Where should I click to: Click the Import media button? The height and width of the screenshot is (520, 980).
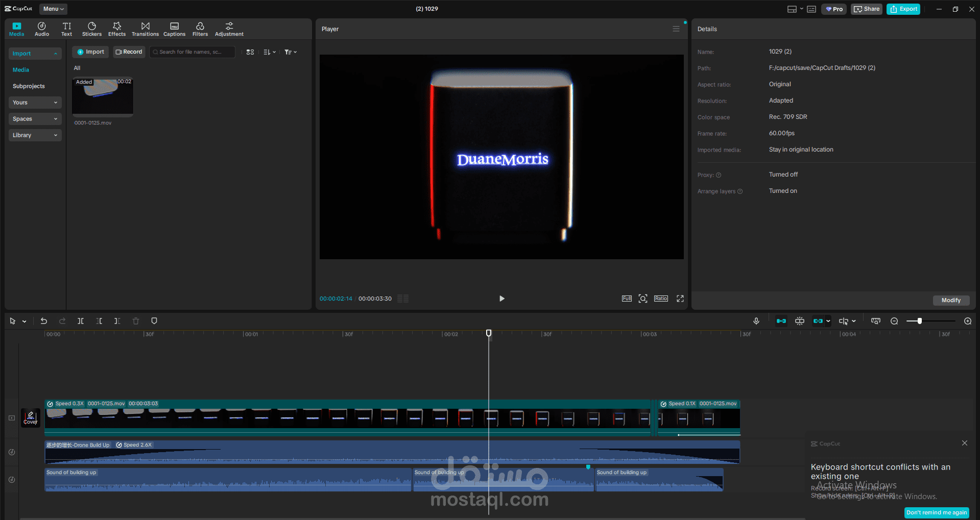coord(90,52)
